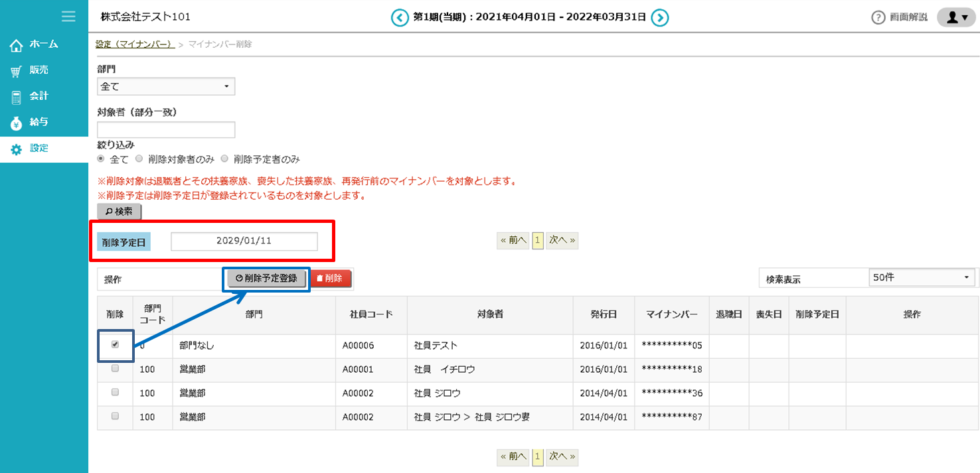Go to previous fiscal period arrow
The image size is (980, 473).
pos(400,18)
